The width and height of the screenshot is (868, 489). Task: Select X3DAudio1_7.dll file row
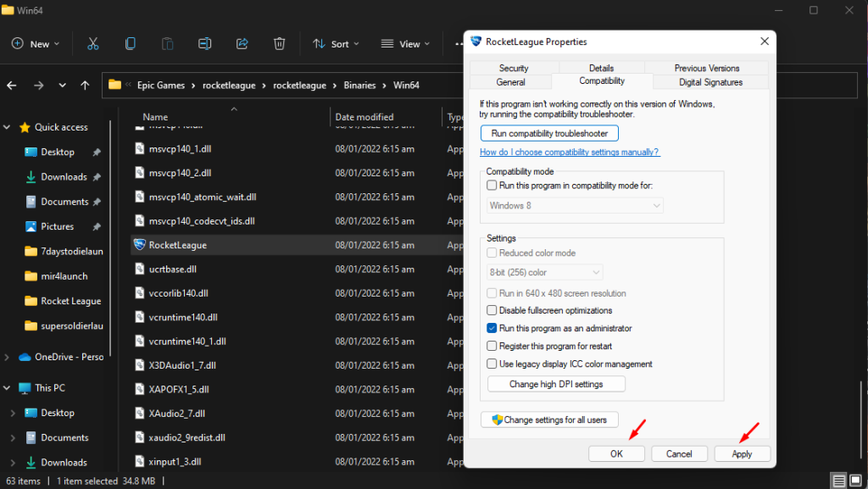point(297,365)
